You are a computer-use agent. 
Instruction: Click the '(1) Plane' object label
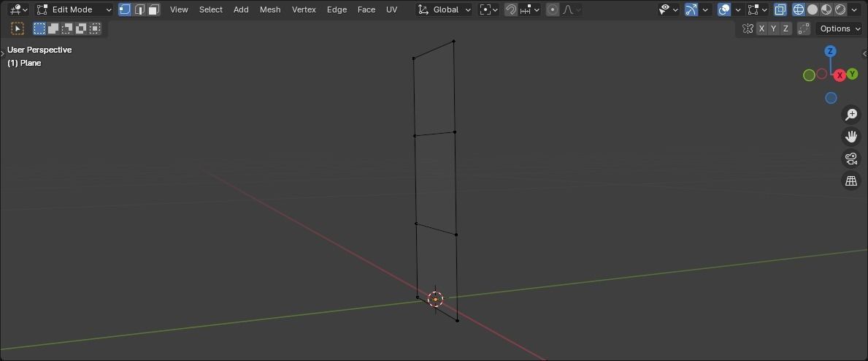point(24,64)
